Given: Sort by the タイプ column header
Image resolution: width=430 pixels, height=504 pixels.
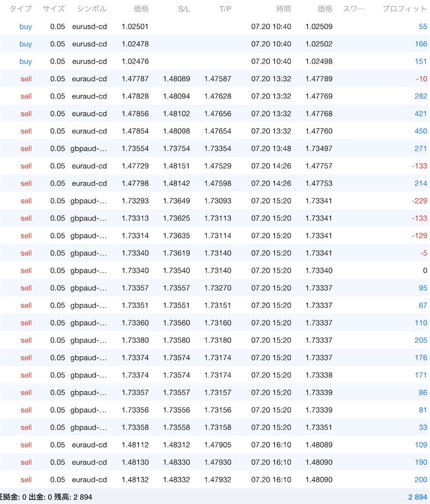Looking at the screenshot, I should (x=21, y=9).
